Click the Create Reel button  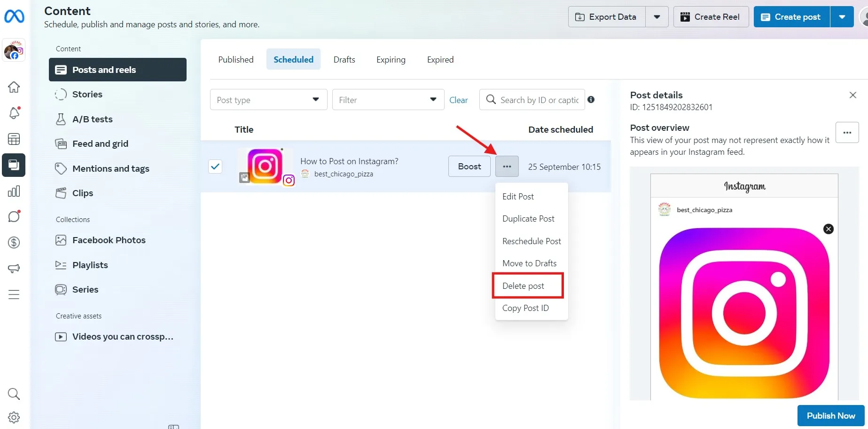711,17
